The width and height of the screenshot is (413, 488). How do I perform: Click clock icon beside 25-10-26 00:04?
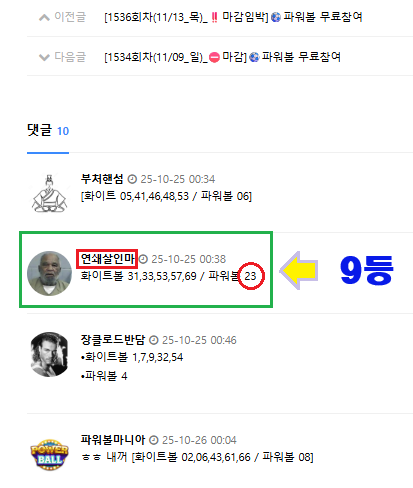[154, 440]
